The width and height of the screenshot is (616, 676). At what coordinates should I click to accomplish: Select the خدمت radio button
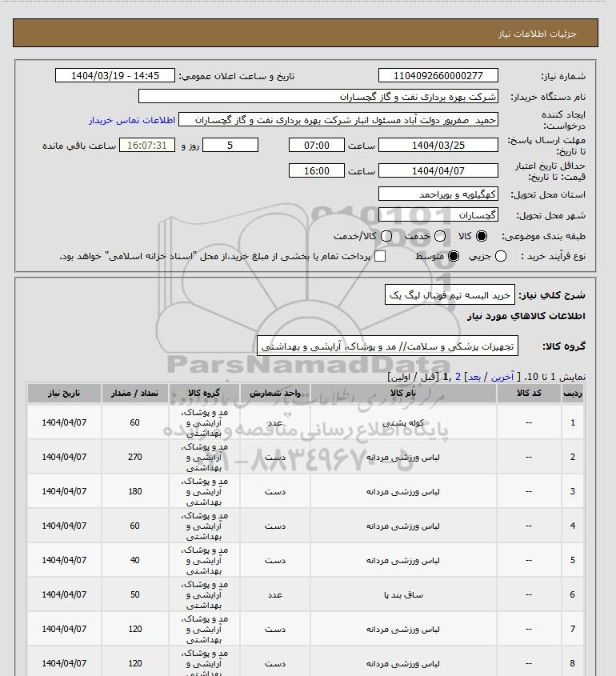pos(440,236)
